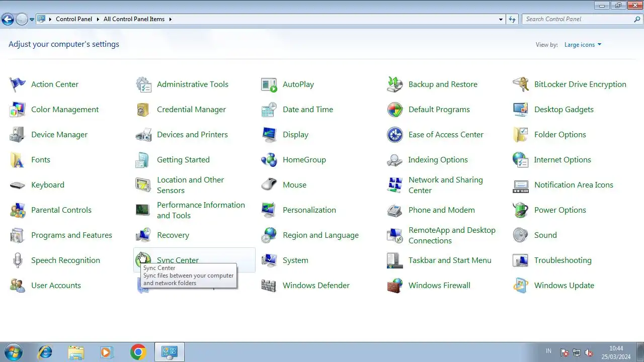
Task: Click the Devices and Printers icon
Action: tap(143, 135)
